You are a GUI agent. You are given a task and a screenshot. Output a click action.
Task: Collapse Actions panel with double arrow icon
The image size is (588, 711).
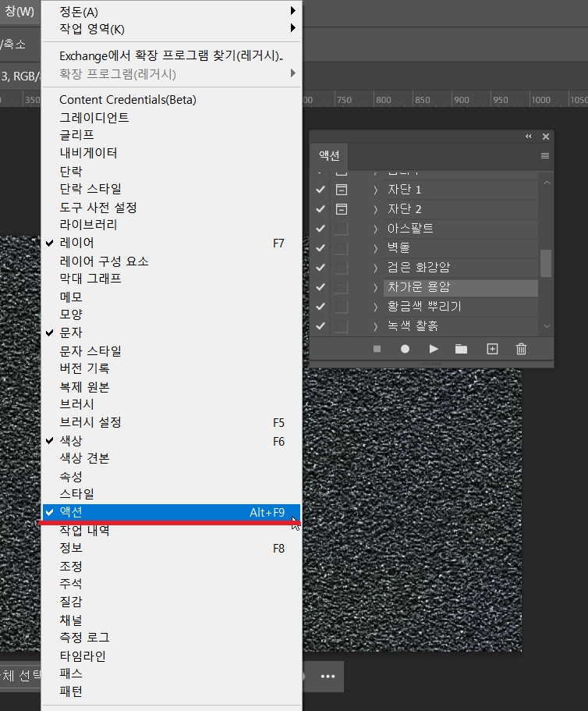point(528,137)
